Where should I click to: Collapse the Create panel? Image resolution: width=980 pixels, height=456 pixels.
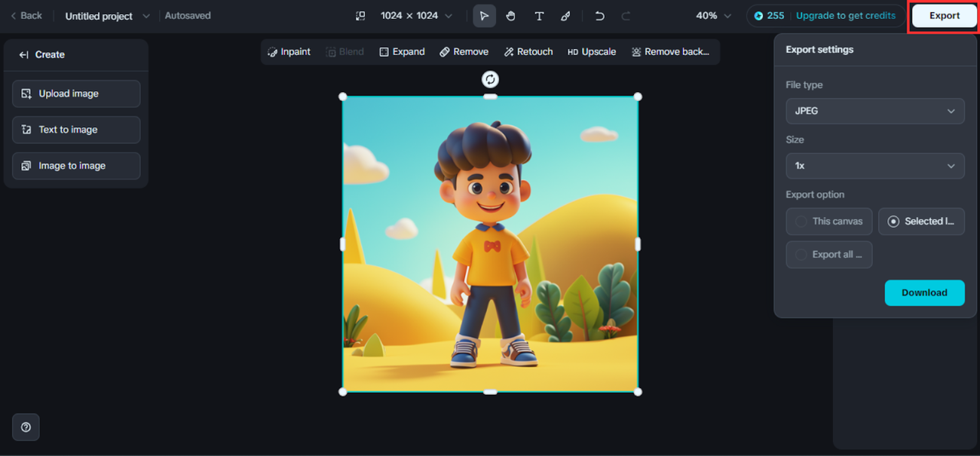point(24,54)
